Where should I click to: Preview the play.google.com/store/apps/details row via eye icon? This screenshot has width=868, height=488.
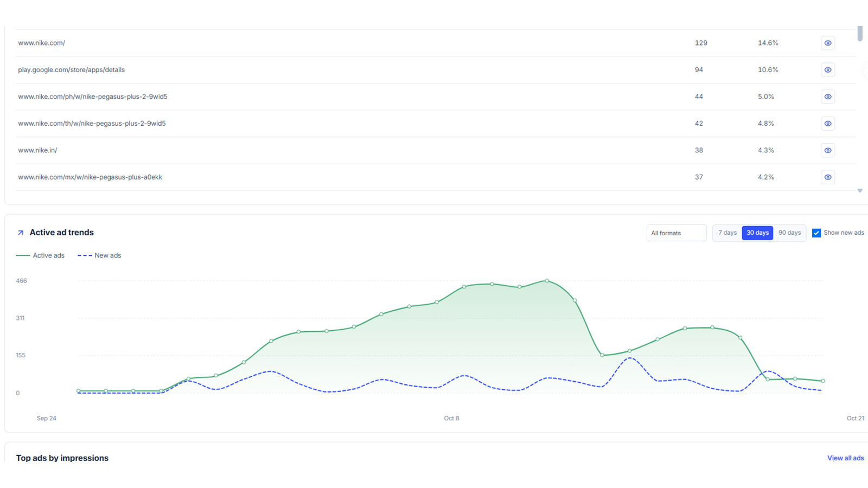(x=828, y=70)
